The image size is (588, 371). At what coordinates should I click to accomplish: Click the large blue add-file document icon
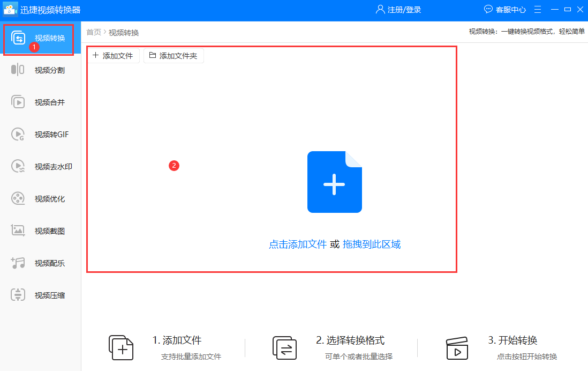(335, 182)
